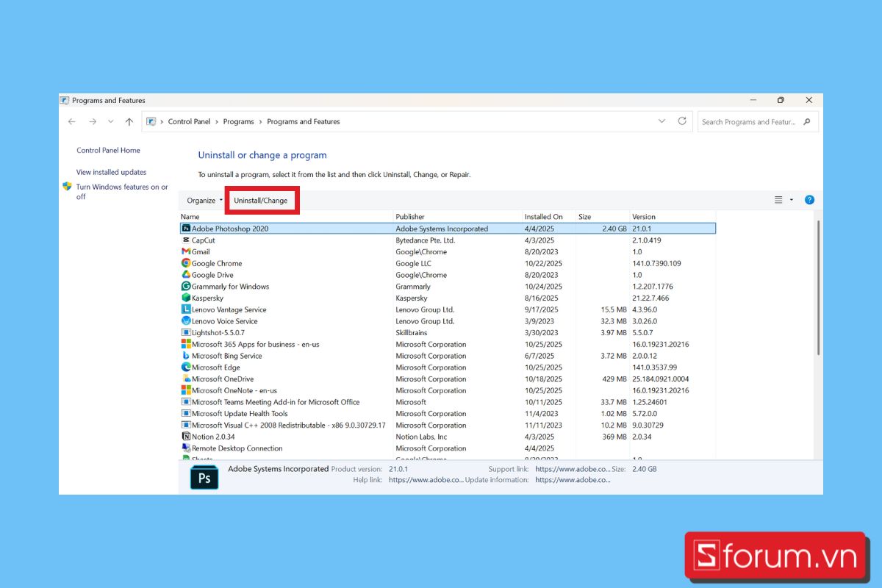
Task: Sort list by Publisher column header
Action: 410,217
